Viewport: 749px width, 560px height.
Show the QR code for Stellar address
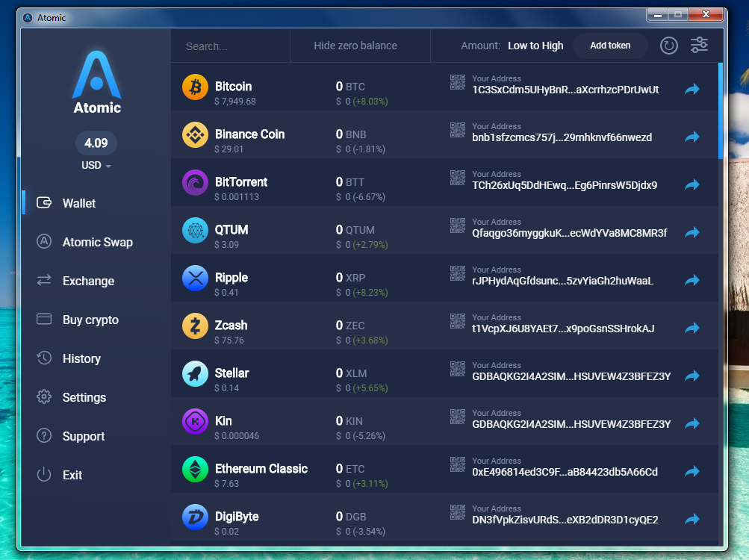pos(458,369)
